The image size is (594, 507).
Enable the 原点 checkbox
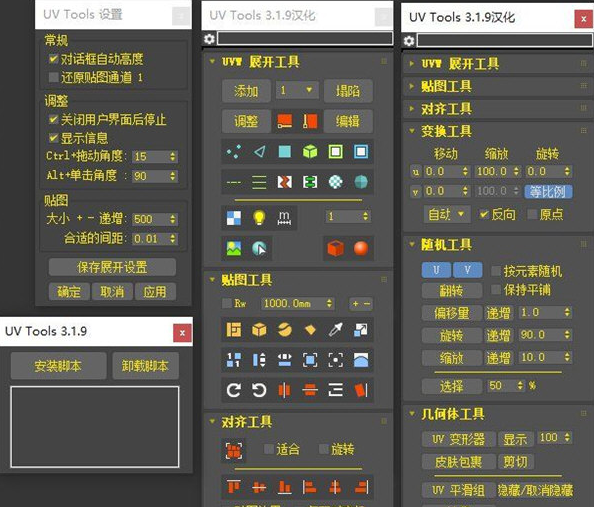coord(532,214)
